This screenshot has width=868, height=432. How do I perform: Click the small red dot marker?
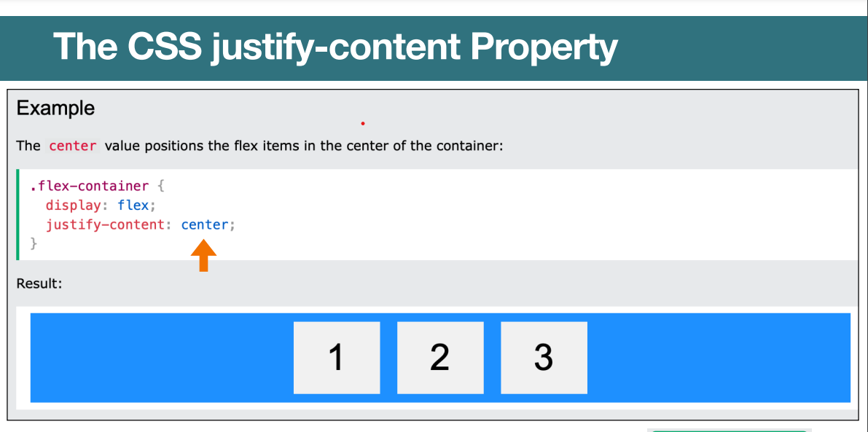tap(363, 123)
